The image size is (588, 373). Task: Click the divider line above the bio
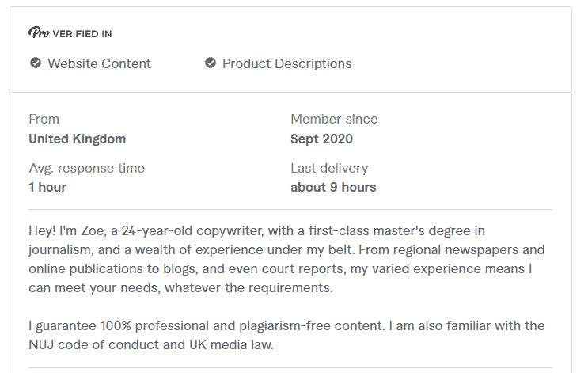click(290, 209)
